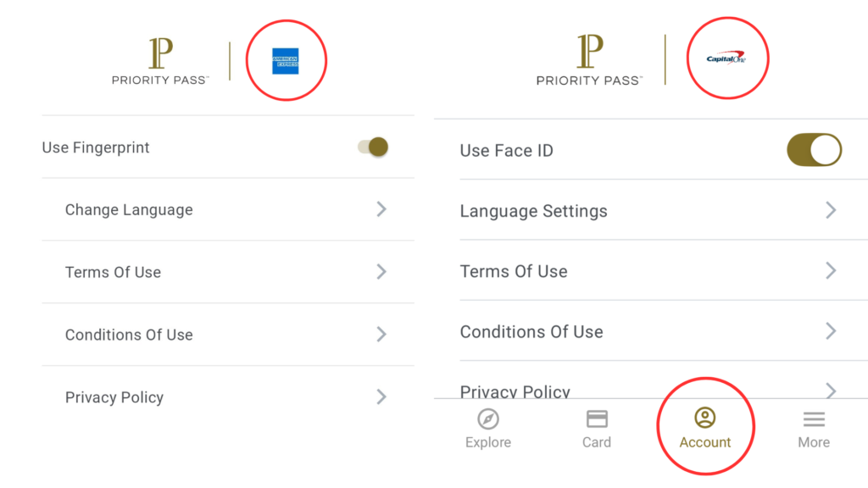Select the Explore navigation tab
This screenshot has height=488, width=868.
click(488, 428)
